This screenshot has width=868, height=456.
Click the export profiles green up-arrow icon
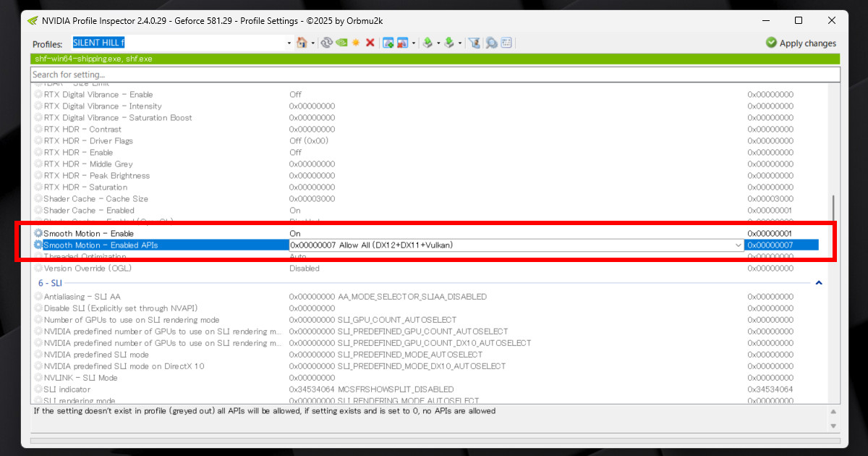pyautogui.click(x=427, y=43)
